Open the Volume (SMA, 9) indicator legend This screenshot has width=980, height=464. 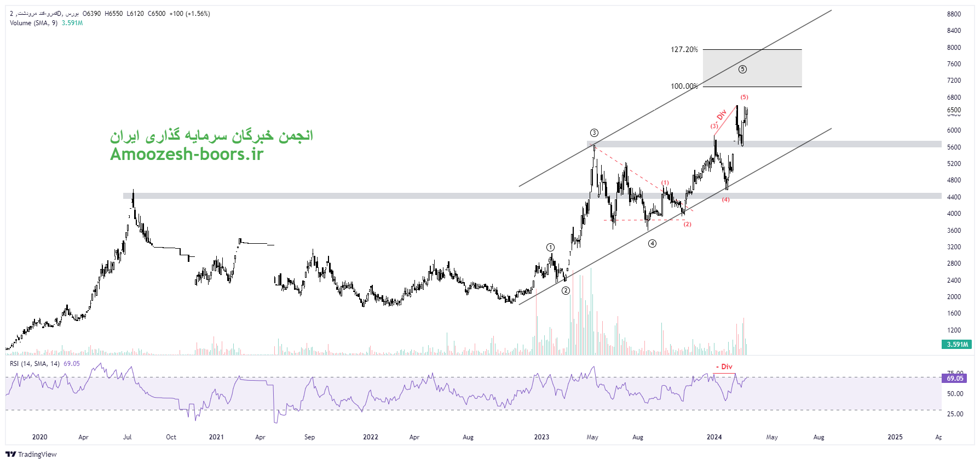[x=33, y=23]
